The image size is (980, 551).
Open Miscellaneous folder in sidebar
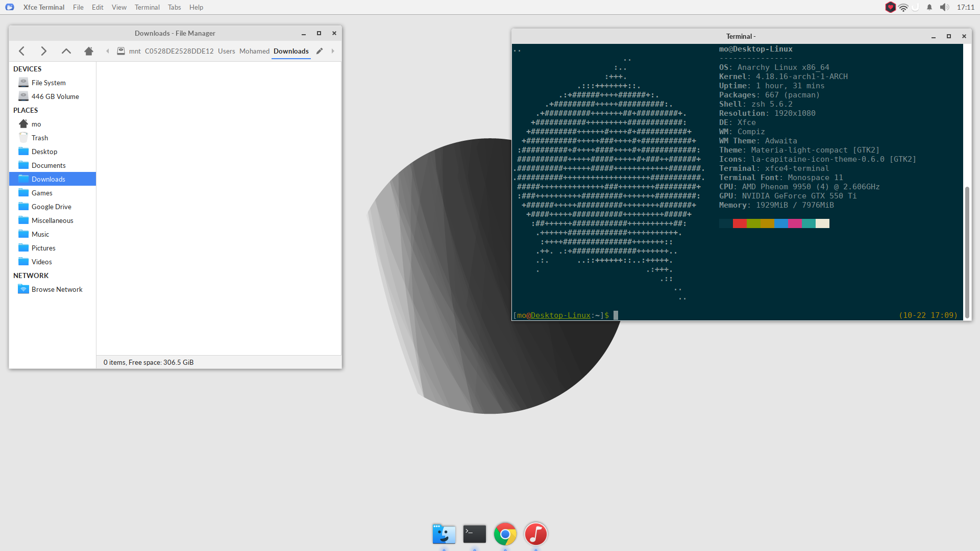pyautogui.click(x=53, y=220)
